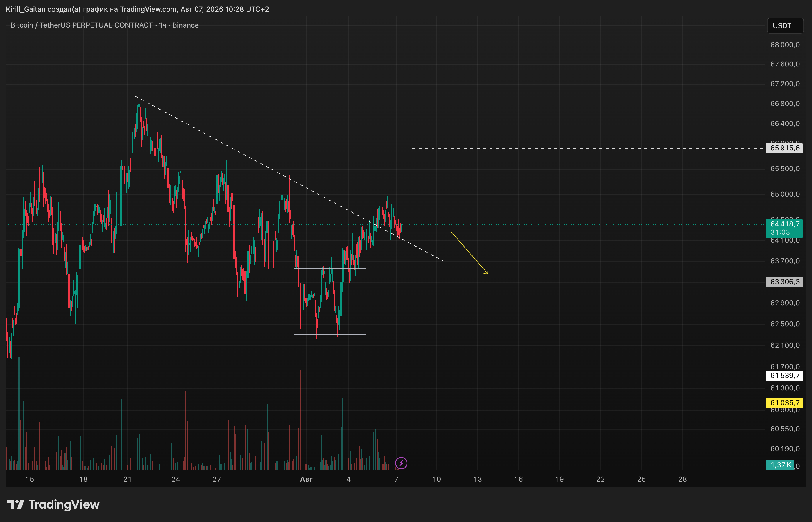
Task: Click the 62 500,0 price axis value
Action: [785, 324]
